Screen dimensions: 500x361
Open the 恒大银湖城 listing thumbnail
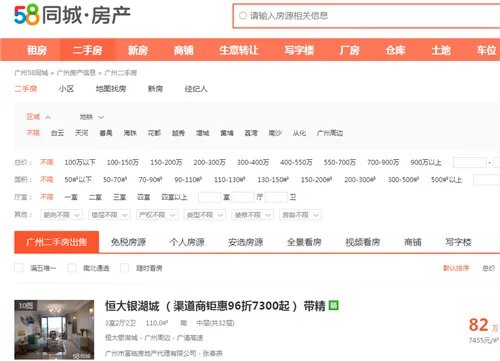coord(54,330)
